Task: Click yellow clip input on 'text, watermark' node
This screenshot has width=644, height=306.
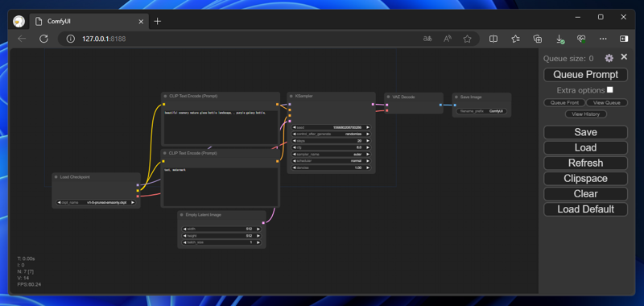Action: click(163, 161)
